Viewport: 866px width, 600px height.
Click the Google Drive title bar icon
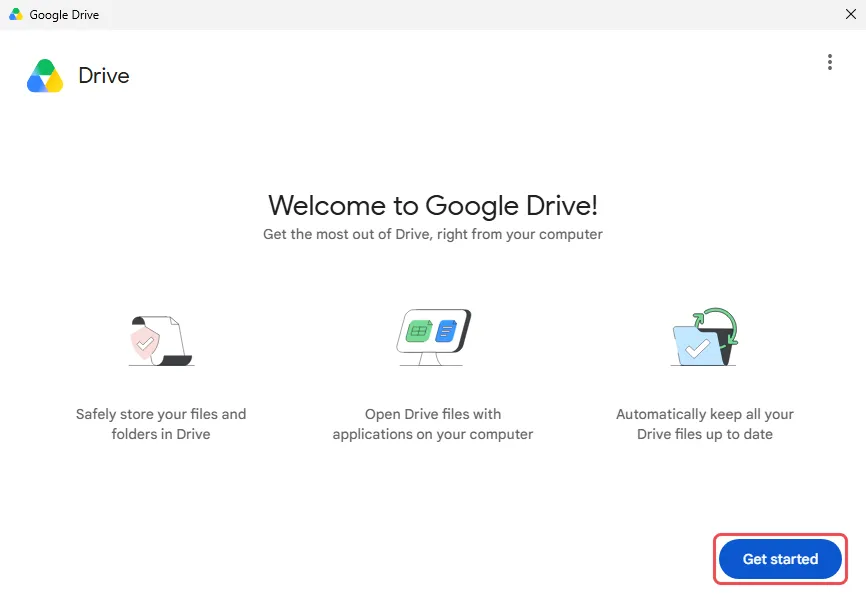point(16,14)
